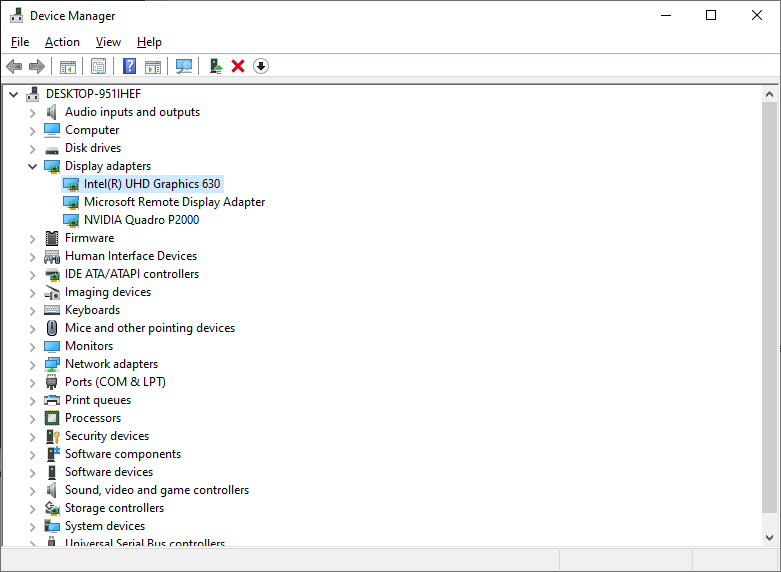Click the red X Uninstall device icon
This screenshot has width=781, height=572.
[238, 66]
